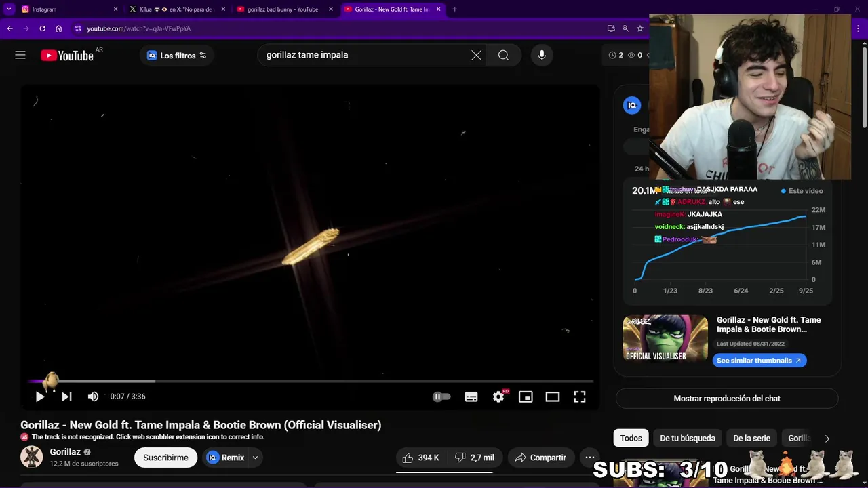868x488 pixels.
Task: Seek on the video progress bar
Action: (311, 381)
